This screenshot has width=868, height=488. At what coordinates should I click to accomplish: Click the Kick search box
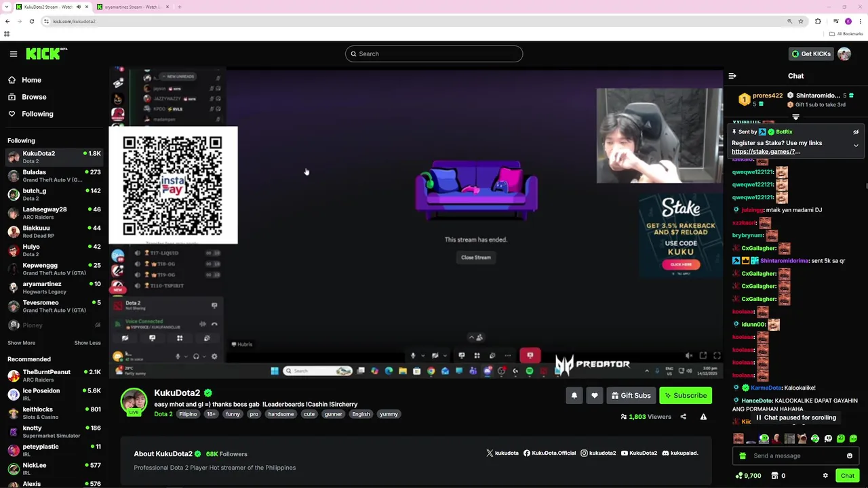(434, 54)
